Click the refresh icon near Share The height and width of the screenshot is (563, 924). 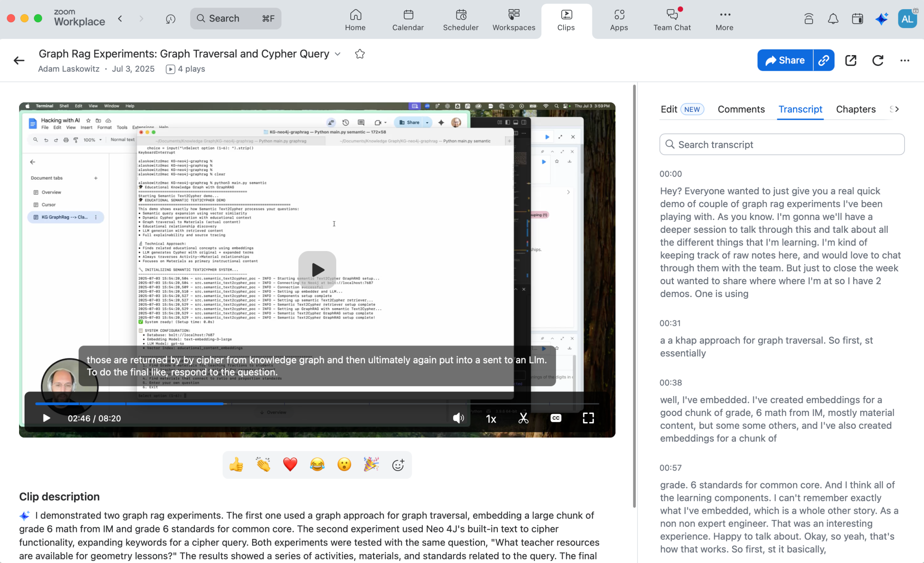coord(878,60)
